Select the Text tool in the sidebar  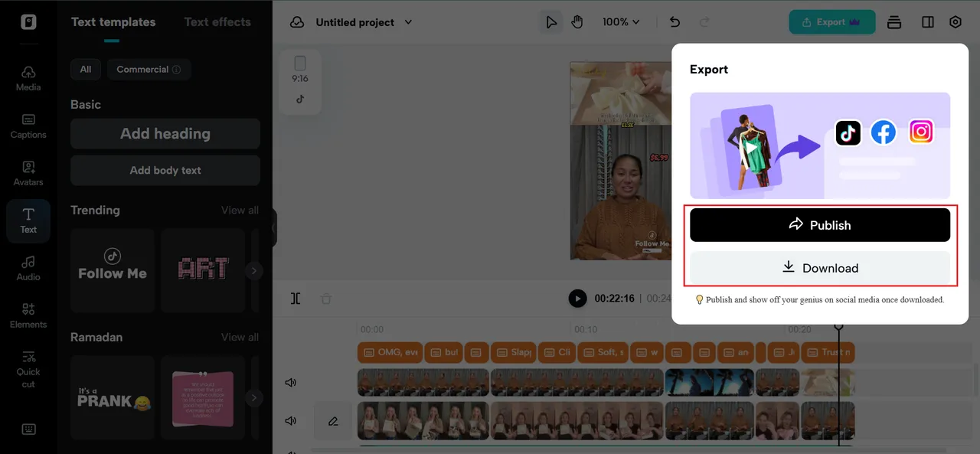point(28,220)
